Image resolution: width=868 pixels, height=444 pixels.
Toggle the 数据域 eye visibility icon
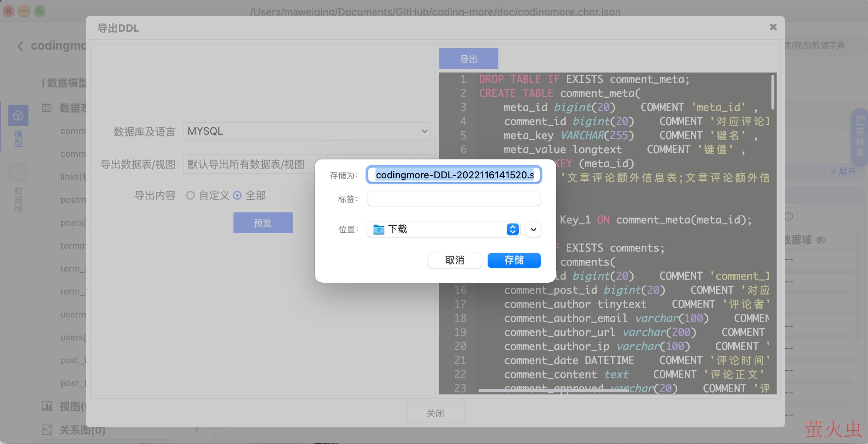[821, 240]
